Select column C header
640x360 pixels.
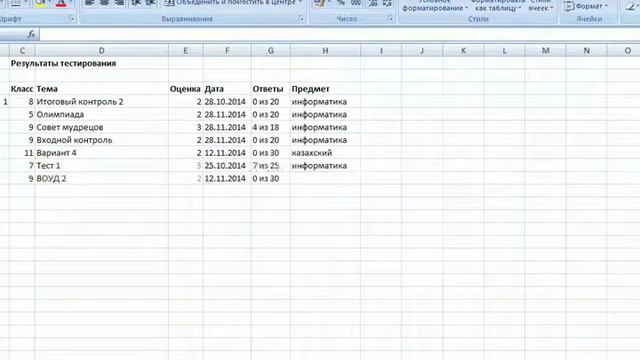tap(22, 51)
